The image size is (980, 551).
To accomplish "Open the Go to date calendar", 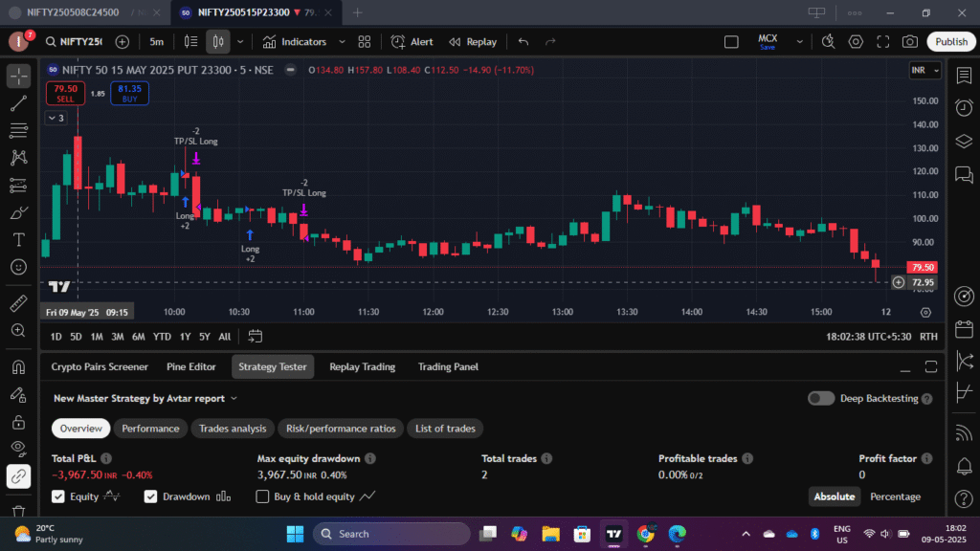I will tap(255, 337).
